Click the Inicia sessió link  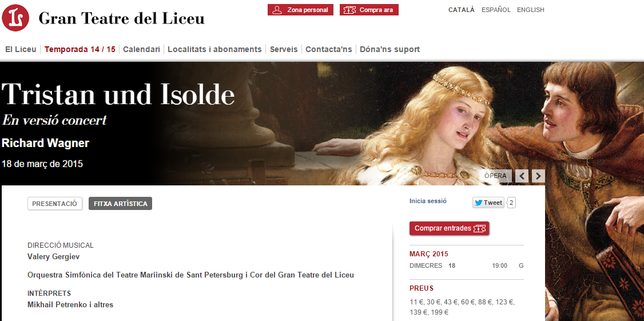pos(428,201)
